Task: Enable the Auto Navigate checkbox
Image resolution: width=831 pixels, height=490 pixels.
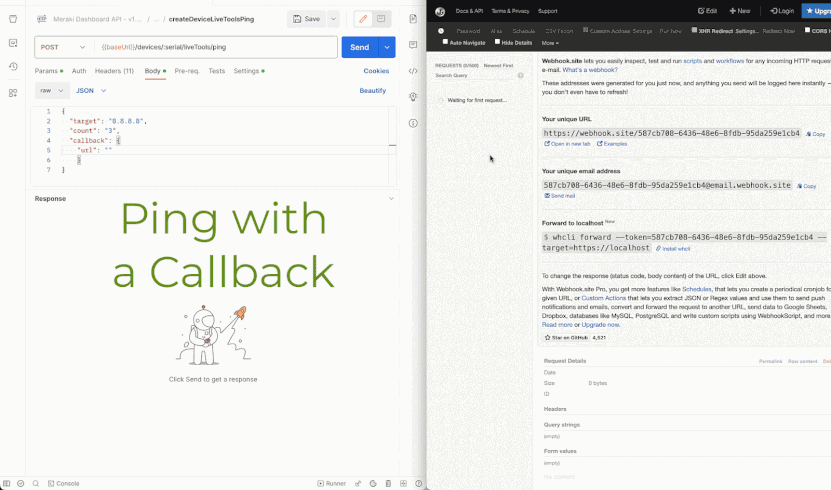Action: tap(445, 43)
